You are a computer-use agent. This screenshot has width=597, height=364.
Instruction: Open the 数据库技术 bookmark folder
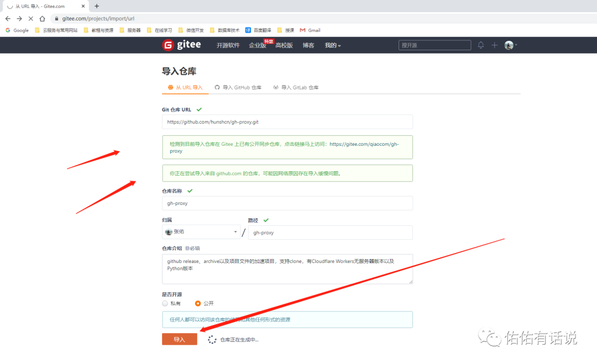[224, 30]
